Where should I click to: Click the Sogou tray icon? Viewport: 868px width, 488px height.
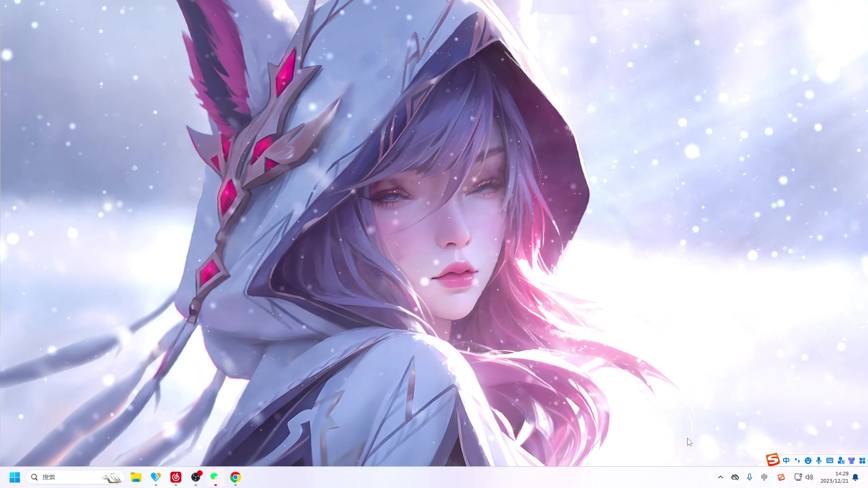781,477
